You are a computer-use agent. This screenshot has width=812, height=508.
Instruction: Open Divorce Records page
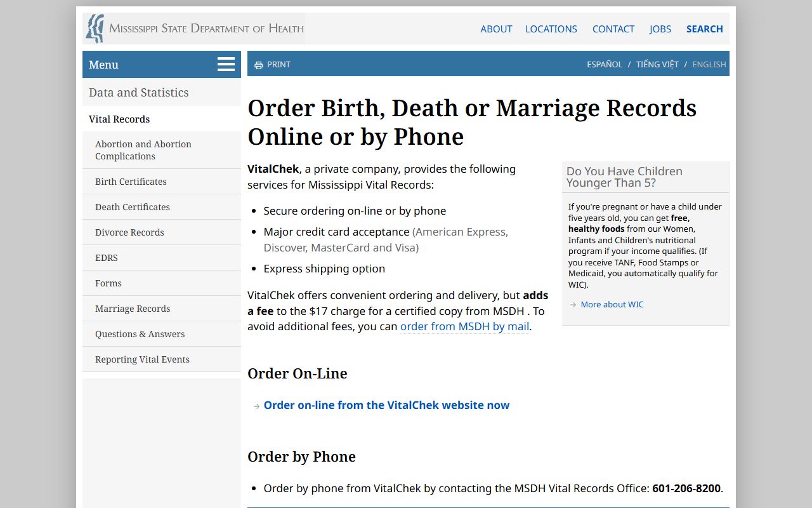tap(162, 232)
